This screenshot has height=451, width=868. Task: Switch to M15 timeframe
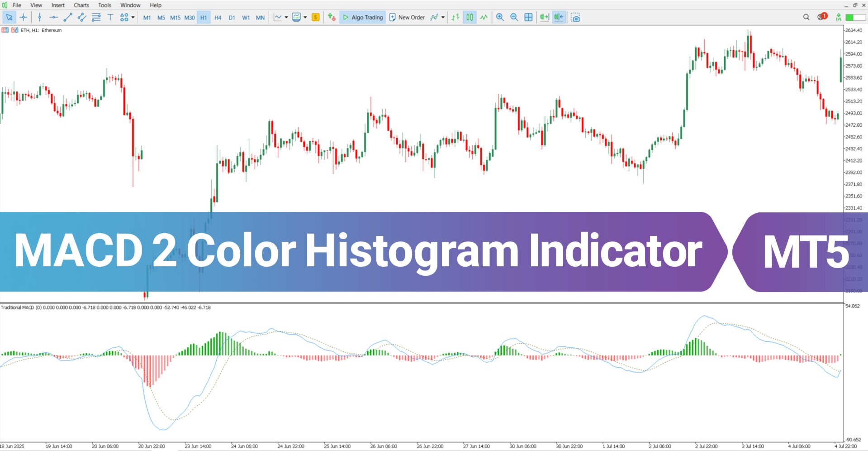(x=175, y=18)
